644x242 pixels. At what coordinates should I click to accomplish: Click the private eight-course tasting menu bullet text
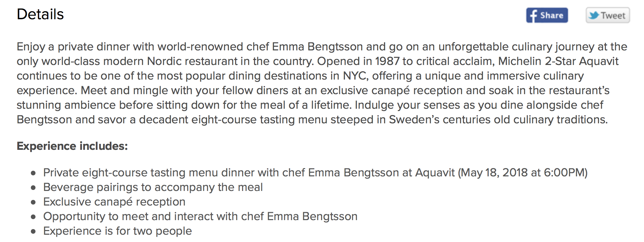point(315,173)
